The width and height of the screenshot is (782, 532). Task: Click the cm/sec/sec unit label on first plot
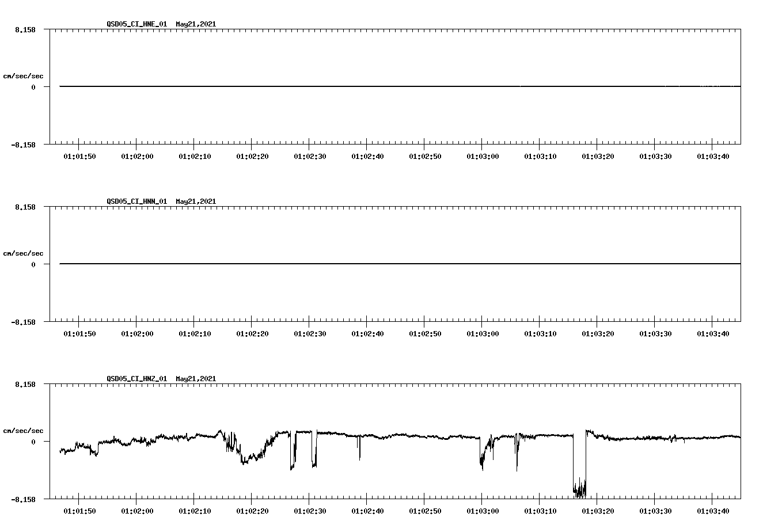coord(23,75)
